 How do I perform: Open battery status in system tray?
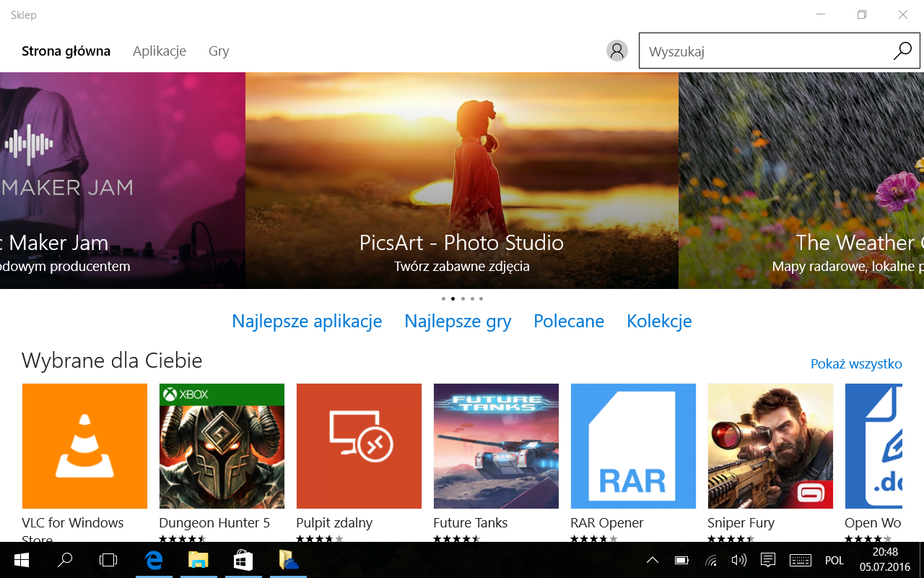pyautogui.click(x=681, y=560)
